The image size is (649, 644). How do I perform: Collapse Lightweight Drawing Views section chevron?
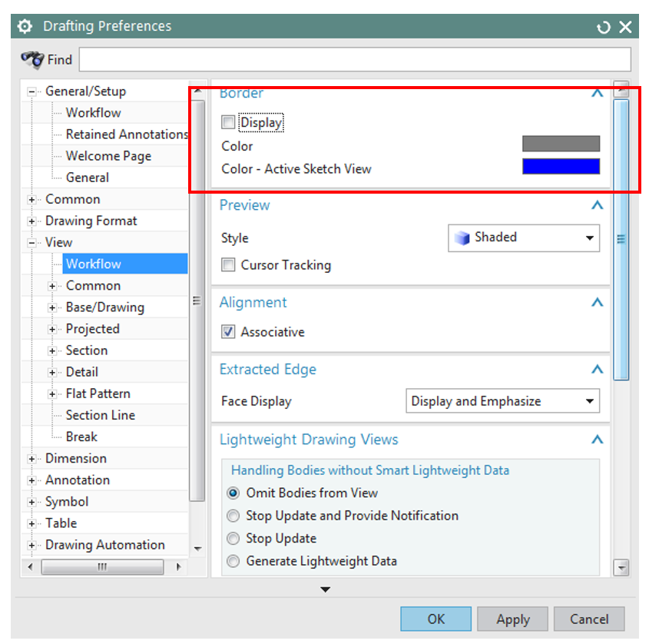tap(597, 440)
